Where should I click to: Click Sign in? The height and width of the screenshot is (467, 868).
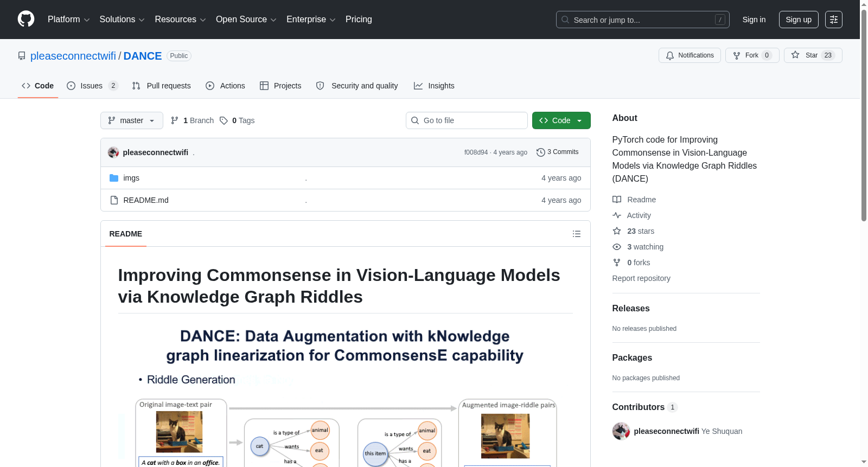754,20
